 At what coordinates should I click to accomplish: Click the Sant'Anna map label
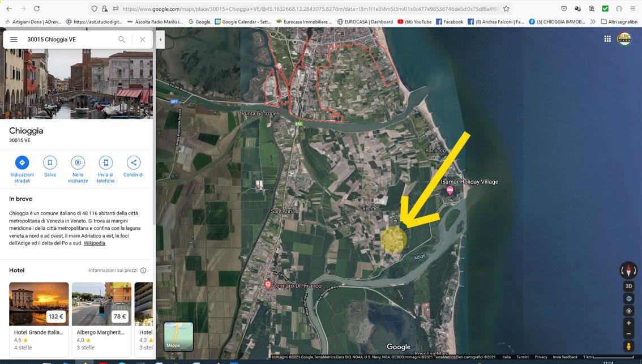283,211
